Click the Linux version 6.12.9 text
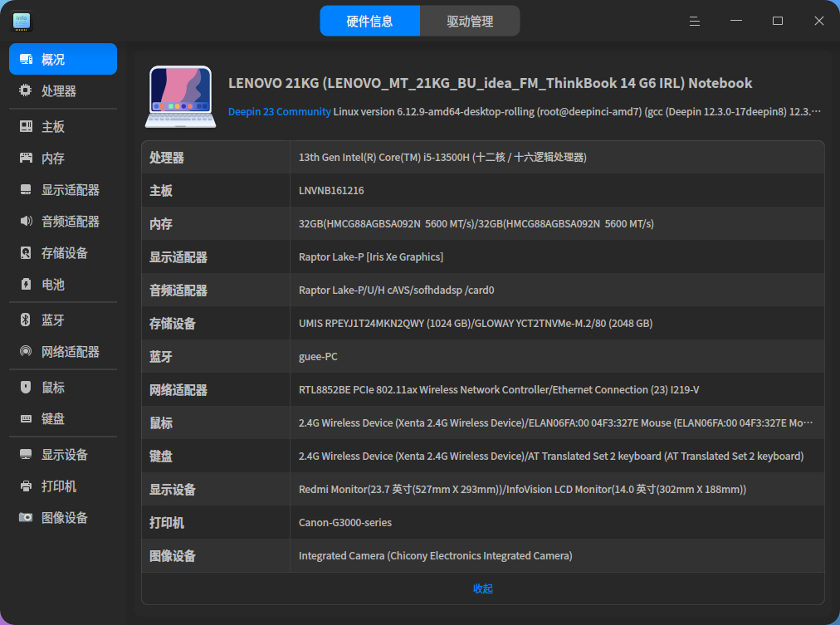The image size is (840, 625). pos(577,111)
